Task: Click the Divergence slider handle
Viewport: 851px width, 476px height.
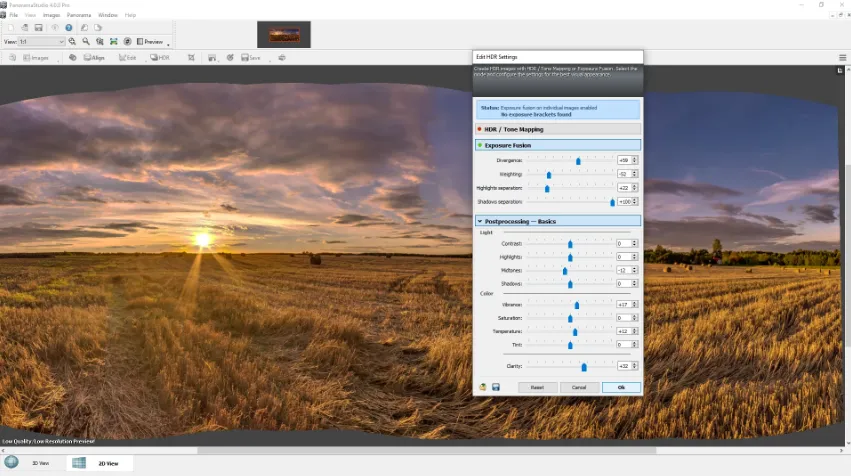Action: tap(579, 161)
